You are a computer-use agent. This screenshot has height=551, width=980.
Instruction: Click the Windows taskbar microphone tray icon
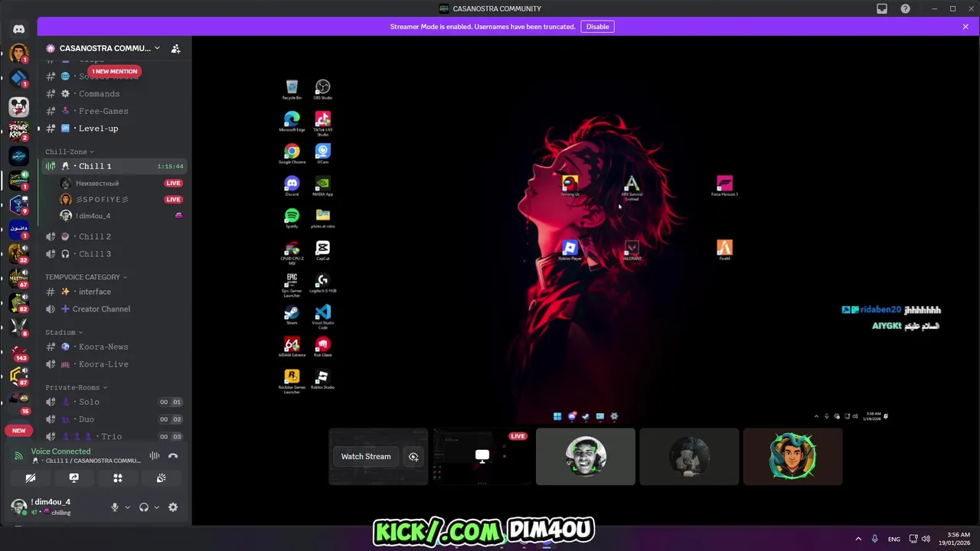874,539
